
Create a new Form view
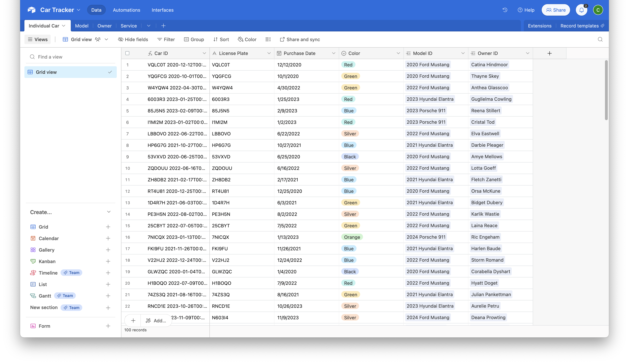click(108, 326)
